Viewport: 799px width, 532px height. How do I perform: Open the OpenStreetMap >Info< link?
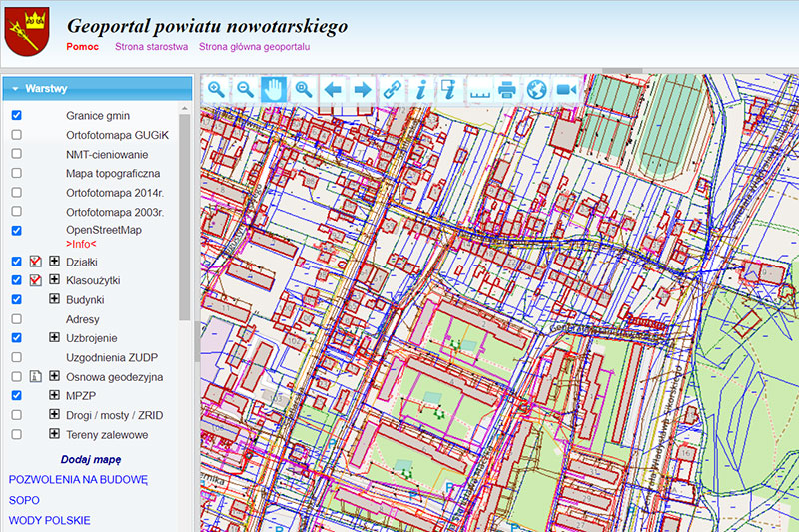tap(81, 244)
